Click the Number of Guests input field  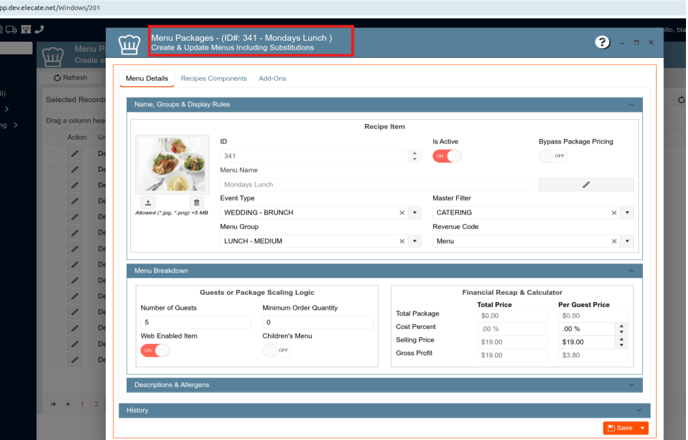tap(195, 323)
